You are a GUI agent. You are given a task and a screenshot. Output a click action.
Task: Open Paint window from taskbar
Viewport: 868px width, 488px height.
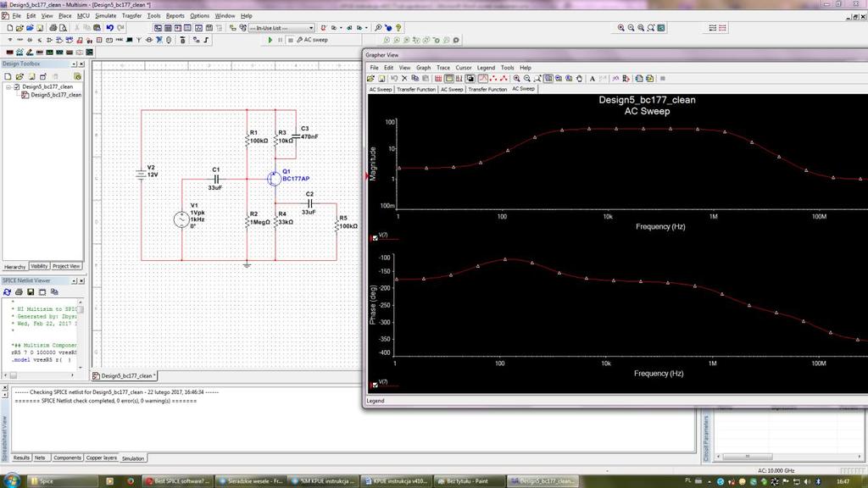pyautogui.click(x=469, y=481)
